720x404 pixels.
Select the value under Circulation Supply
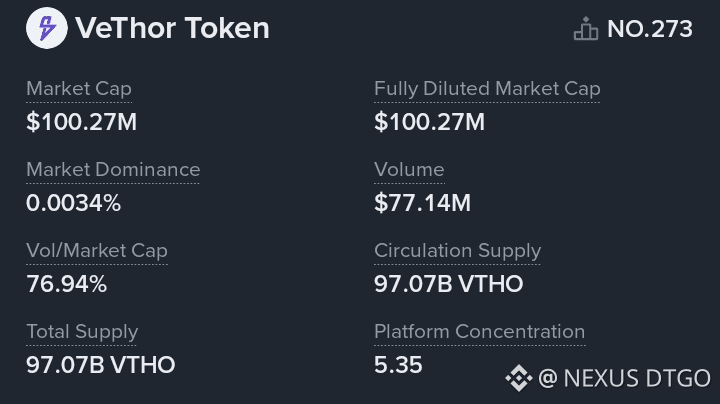(448, 284)
